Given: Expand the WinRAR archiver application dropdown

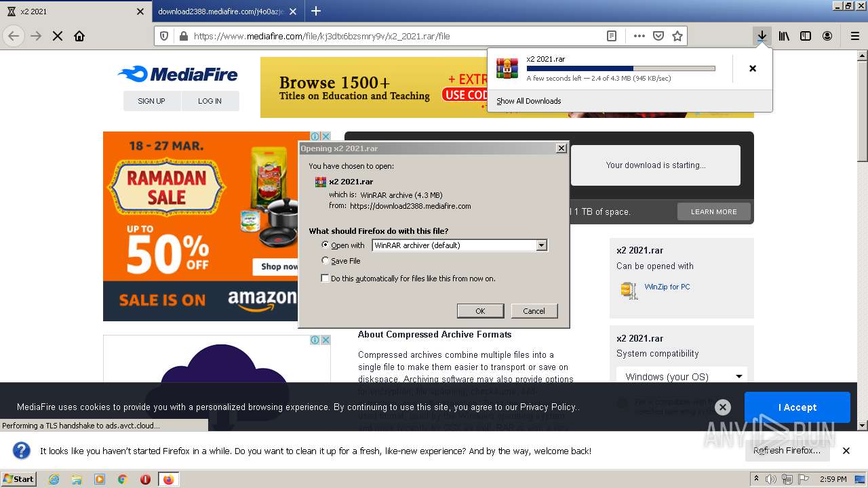Looking at the screenshot, I should 541,245.
